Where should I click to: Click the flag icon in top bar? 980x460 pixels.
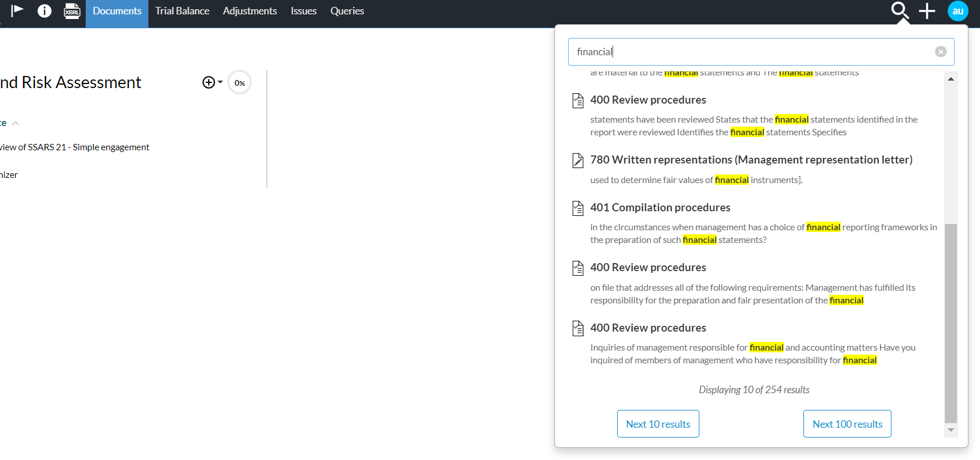[x=17, y=10]
